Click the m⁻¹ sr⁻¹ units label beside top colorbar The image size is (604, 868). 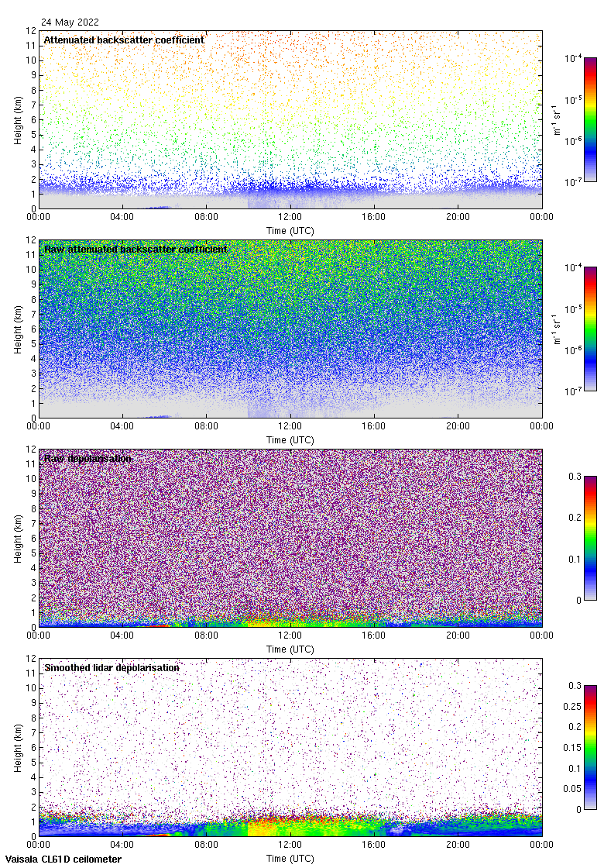click(558, 119)
